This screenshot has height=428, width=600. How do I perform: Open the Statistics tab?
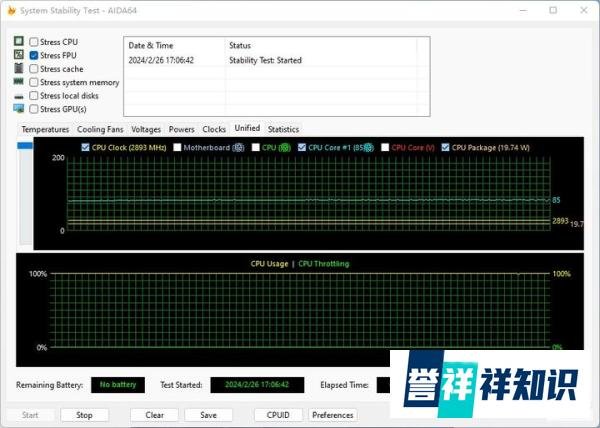283,129
